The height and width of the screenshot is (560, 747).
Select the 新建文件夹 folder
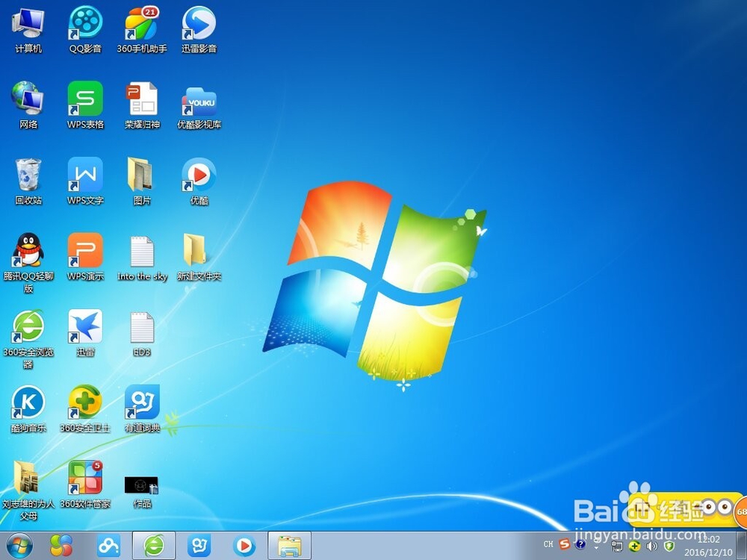pos(199,257)
